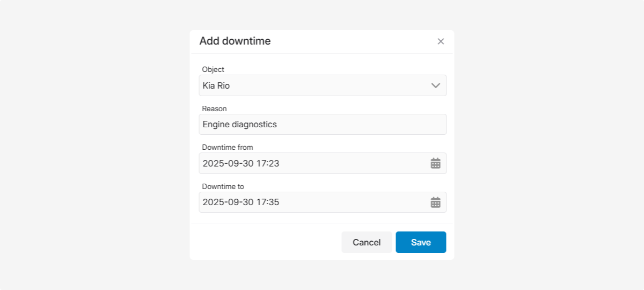Click the Engine diagnostics text in Reason
The width and height of the screenshot is (644, 290).
coord(239,125)
